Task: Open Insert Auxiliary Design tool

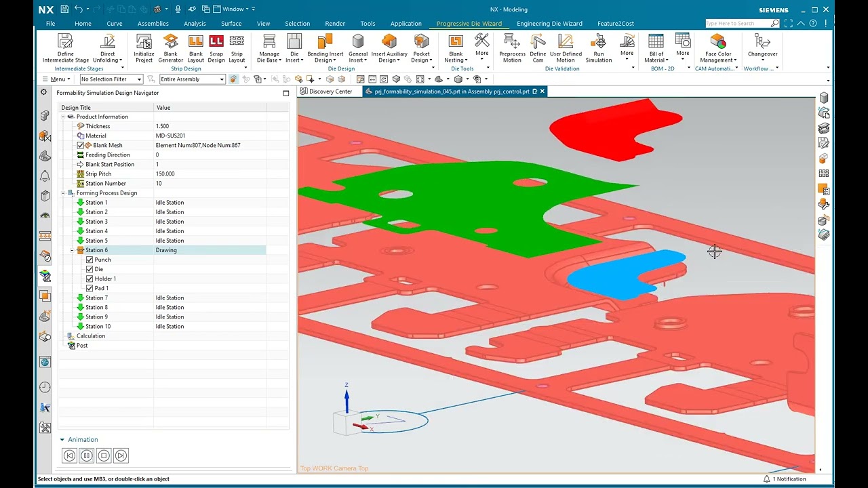Action: click(389, 48)
